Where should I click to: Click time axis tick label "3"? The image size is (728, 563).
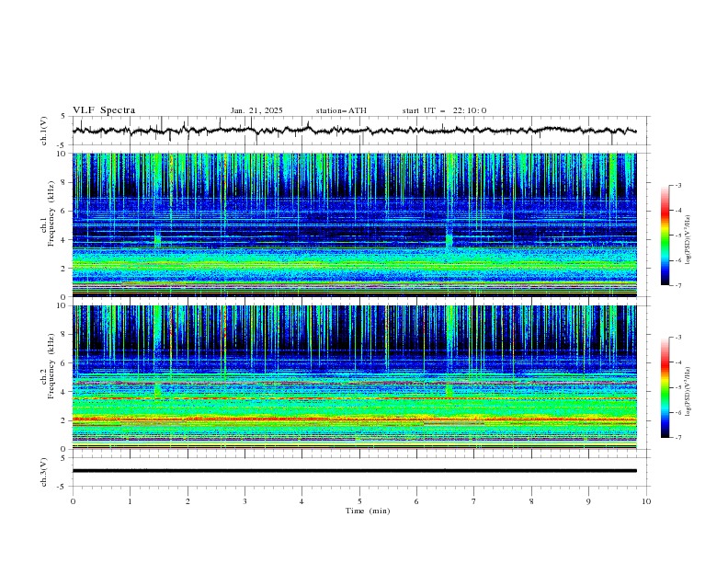(245, 501)
